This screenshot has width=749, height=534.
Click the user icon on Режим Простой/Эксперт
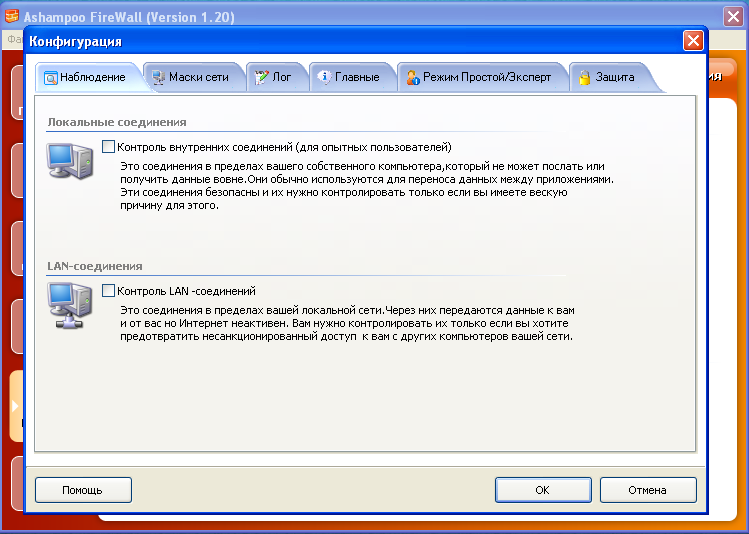tap(413, 77)
